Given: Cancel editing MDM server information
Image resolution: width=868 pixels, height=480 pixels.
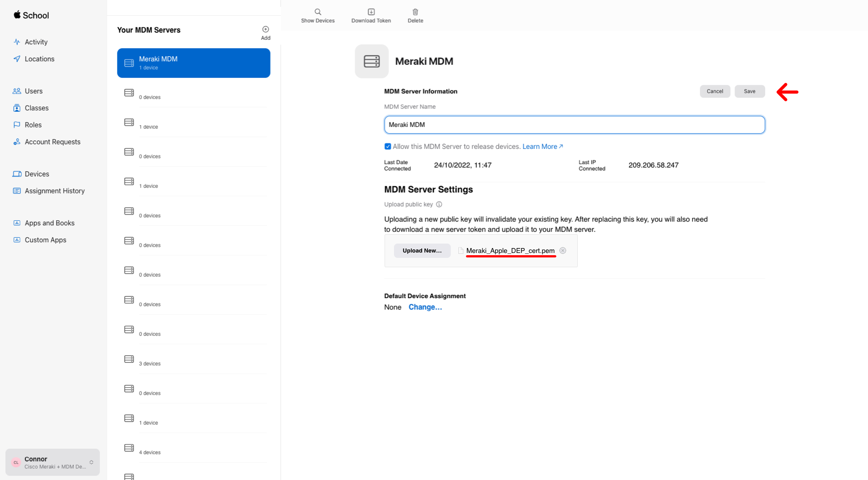Looking at the screenshot, I should [x=714, y=91].
